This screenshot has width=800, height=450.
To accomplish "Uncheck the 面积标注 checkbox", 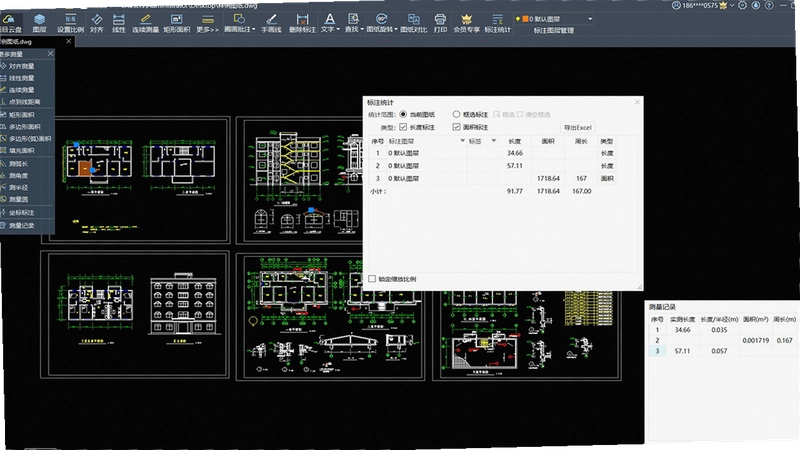I will point(456,127).
